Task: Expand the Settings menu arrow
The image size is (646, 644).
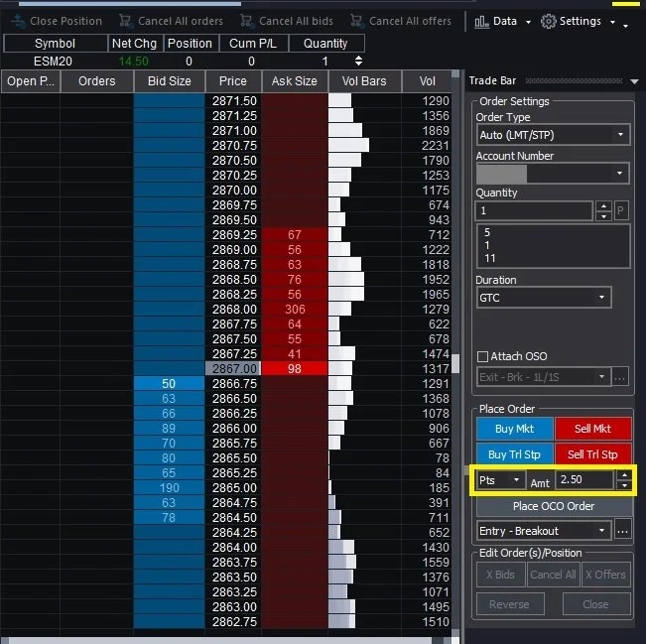Action: (612, 22)
